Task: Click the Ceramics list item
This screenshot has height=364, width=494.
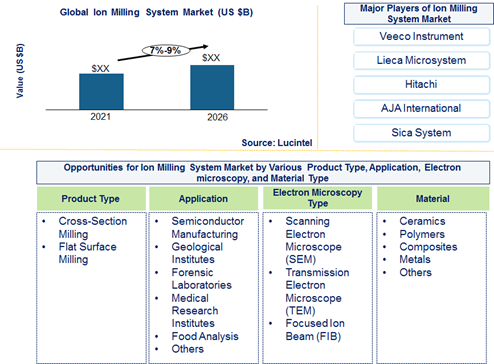Action: click(x=422, y=221)
